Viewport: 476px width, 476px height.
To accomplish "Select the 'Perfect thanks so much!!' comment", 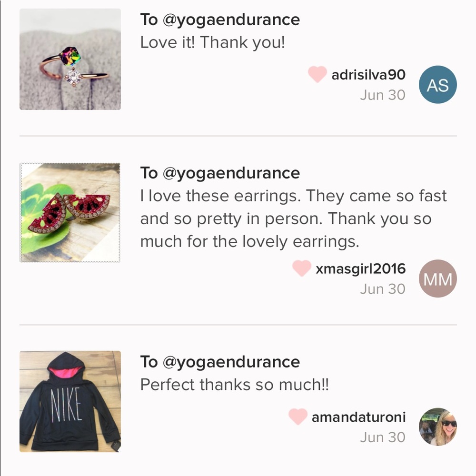I will pyautogui.click(x=234, y=385).
